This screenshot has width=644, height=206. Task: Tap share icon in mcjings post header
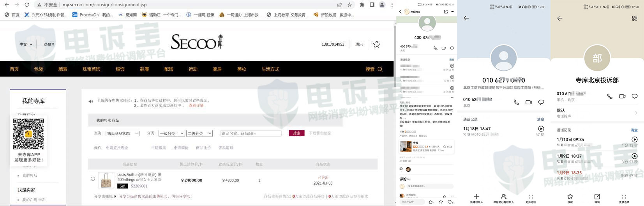pyautogui.click(x=446, y=12)
